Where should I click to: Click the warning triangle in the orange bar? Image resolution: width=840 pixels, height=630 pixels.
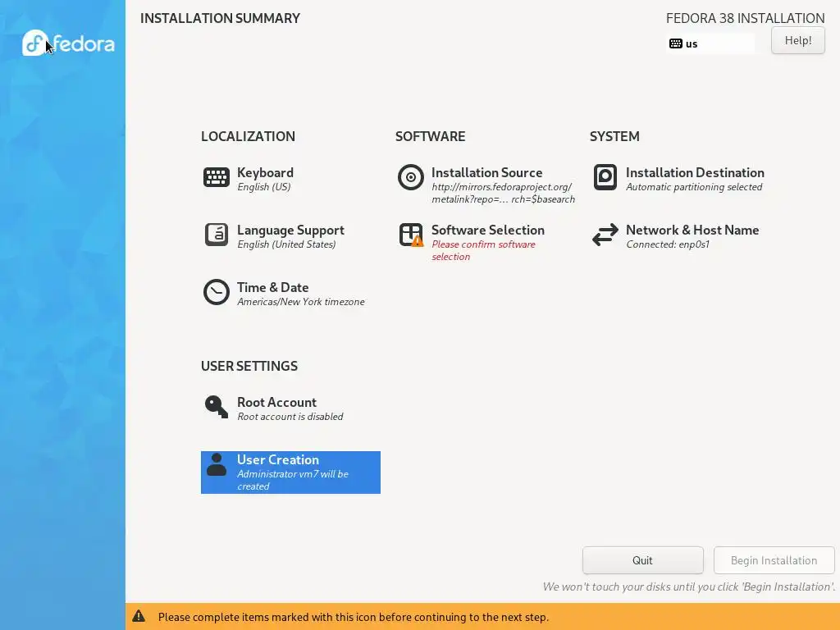click(x=139, y=616)
